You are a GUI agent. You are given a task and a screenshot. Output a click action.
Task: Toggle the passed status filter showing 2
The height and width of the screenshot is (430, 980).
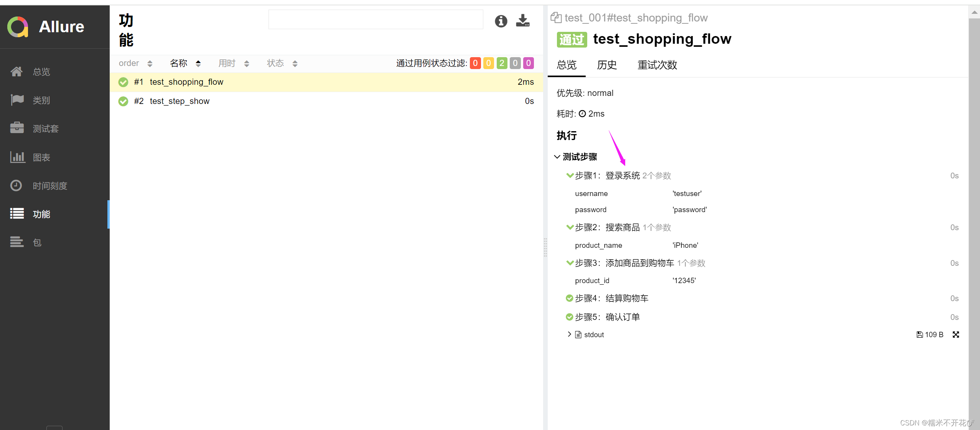(501, 63)
